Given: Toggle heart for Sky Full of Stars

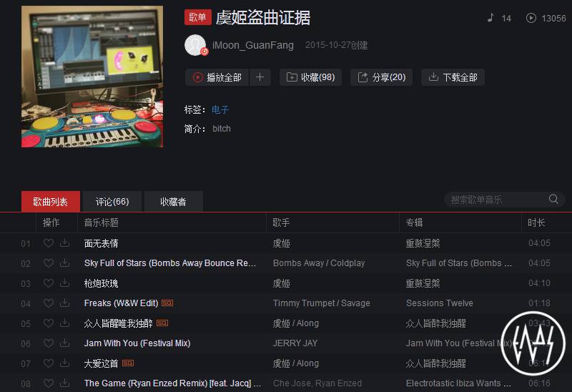Looking at the screenshot, I should [48, 263].
